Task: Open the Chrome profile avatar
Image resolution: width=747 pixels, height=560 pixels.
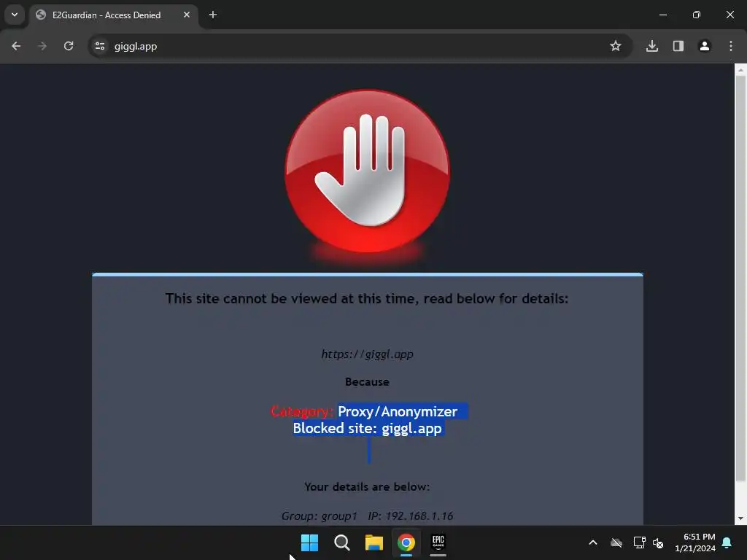Action: coord(705,46)
